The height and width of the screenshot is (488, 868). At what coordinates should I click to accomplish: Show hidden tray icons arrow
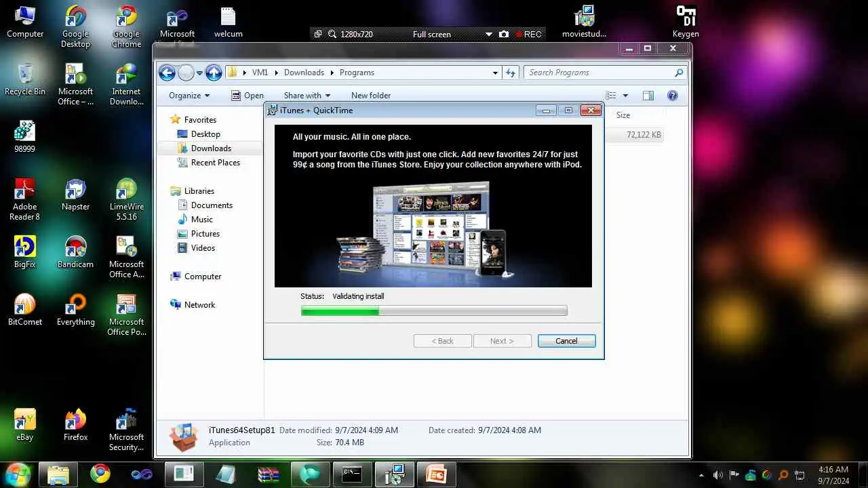tap(701, 475)
